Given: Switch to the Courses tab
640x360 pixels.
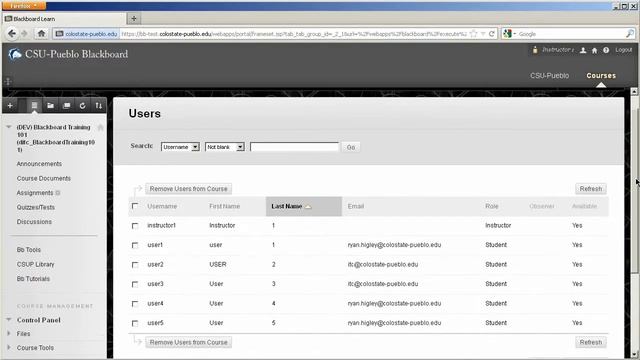Looking at the screenshot, I should click(601, 76).
